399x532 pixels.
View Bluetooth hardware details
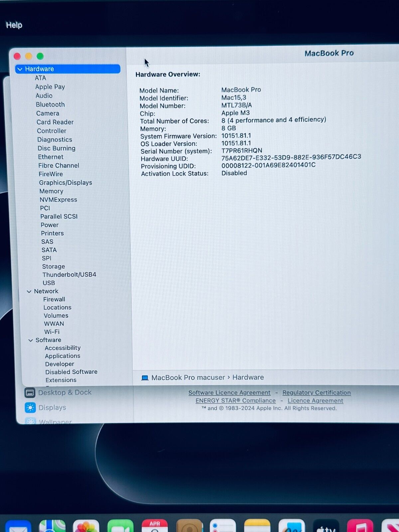[x=50, y=104]
